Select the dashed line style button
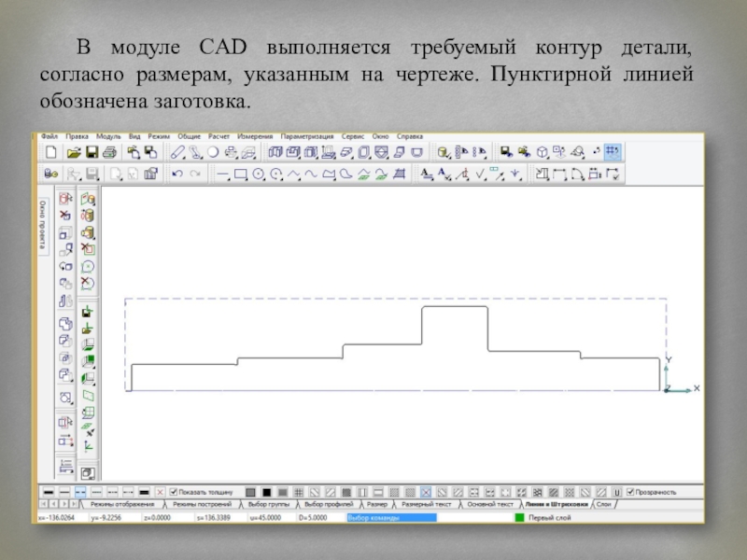Viewport: 747px width, 560px height. click(x=80, y=492)
